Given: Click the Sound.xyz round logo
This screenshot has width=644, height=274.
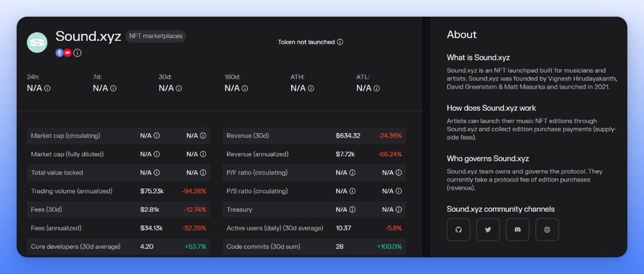Looking at the screenshot, I should point(37,42).
